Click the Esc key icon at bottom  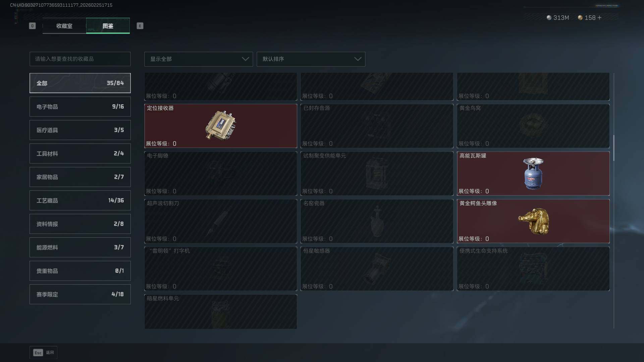point(38,353)
